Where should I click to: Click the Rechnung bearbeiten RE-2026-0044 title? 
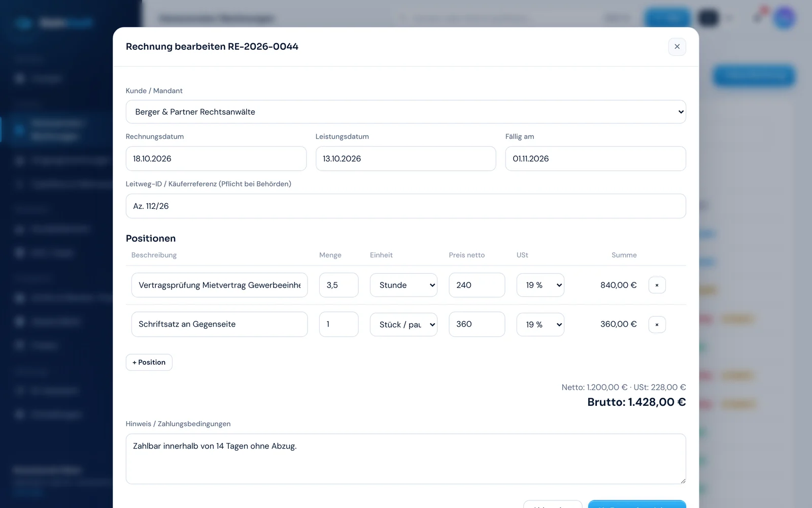point(212,47)
